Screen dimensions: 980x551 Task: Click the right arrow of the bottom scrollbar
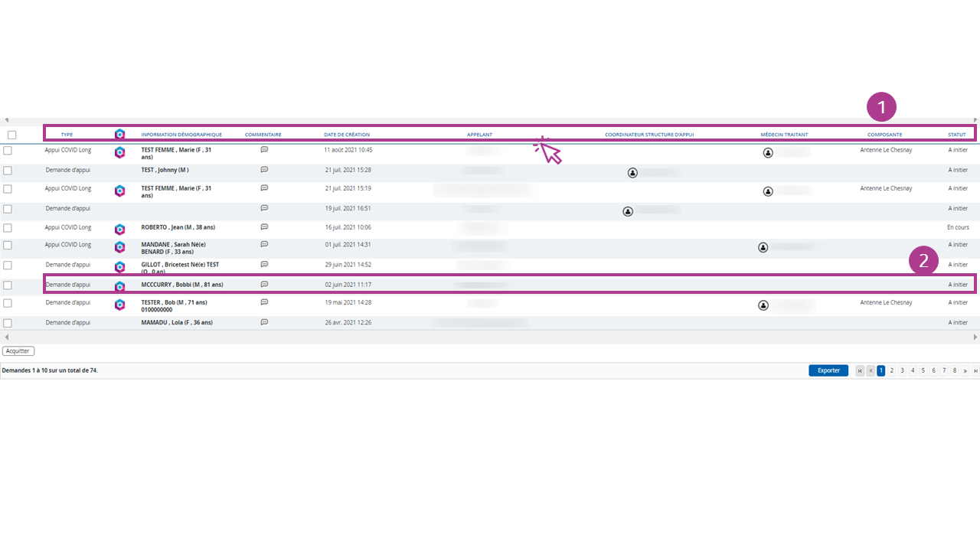[x=975, y=337]
